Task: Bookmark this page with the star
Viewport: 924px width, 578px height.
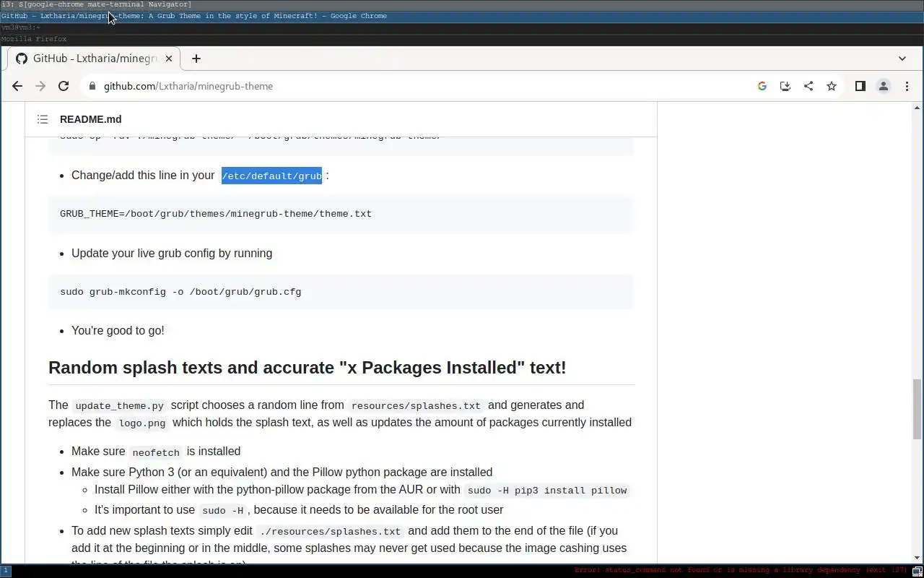Action: (832, 86)
